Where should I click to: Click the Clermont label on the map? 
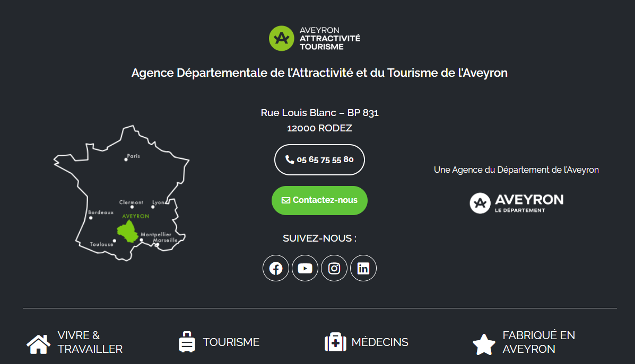(x=131, y=202)
